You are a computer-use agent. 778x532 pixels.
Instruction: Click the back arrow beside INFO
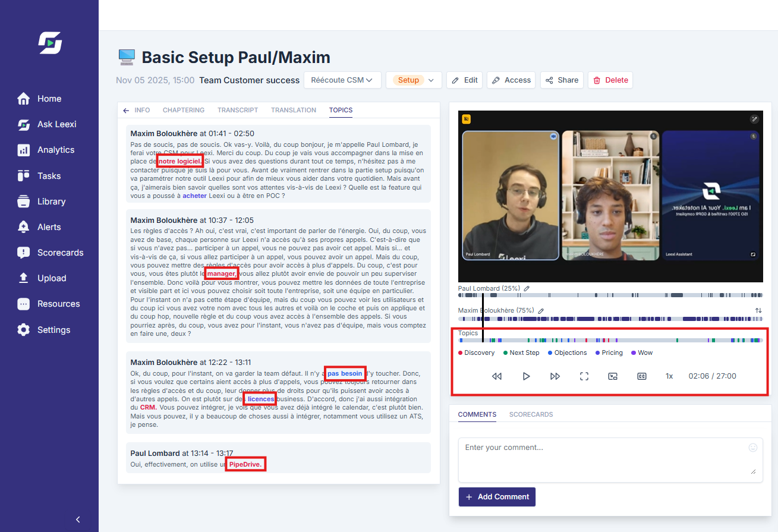125,111
